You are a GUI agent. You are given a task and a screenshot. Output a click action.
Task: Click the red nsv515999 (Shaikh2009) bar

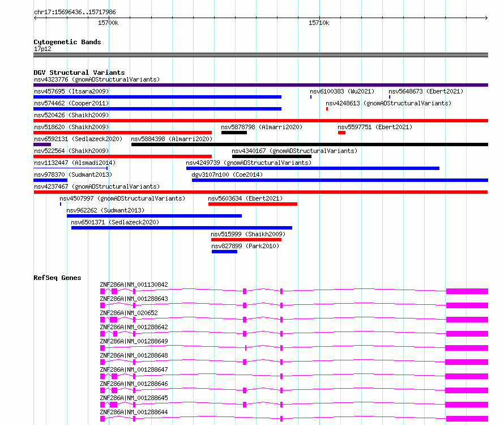pyautogui.click(x=246, y=240)
